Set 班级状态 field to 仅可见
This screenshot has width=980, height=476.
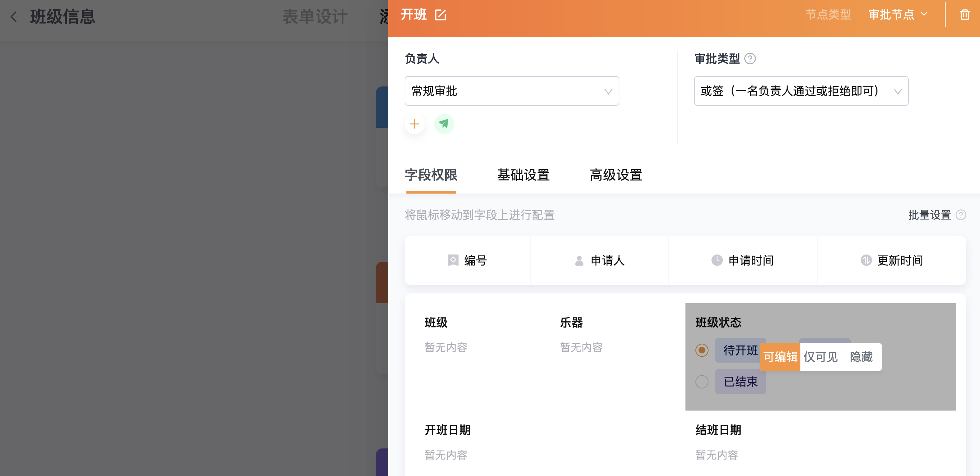tap(821, 357)
